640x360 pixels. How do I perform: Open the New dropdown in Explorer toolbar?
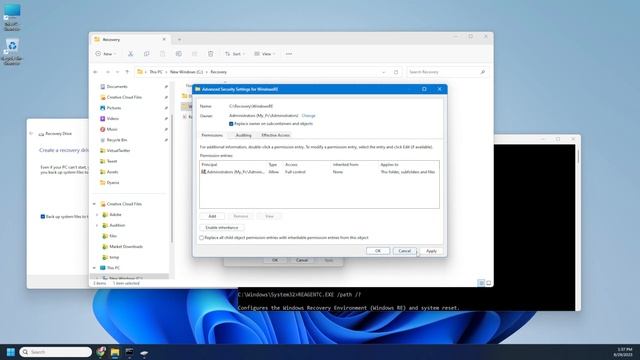[x=106, y=54]
